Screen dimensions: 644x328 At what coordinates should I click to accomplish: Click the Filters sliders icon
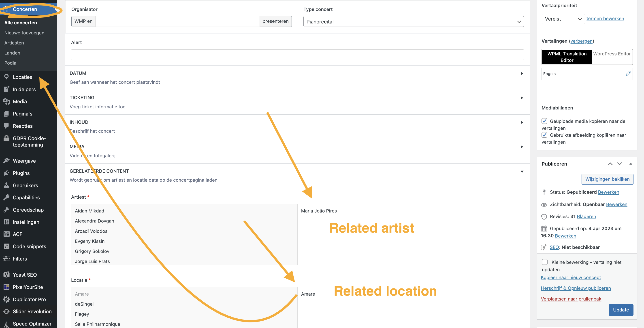[6, 259]
